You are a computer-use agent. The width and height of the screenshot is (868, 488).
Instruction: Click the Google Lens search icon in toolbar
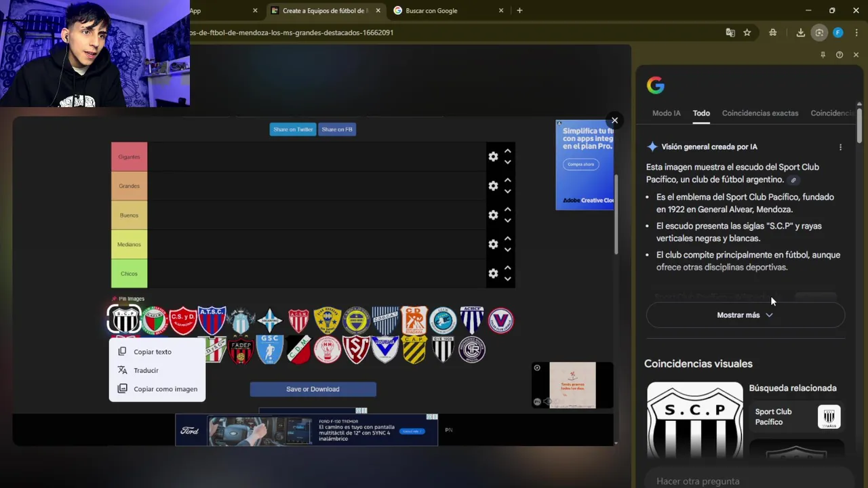point(819,33)
